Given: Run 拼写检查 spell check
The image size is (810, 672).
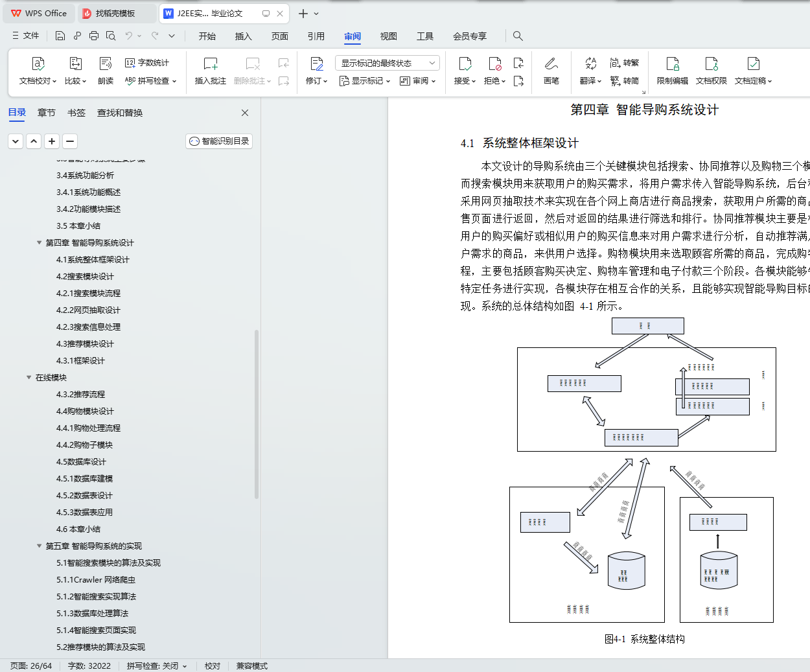Looking at the screenshot, I should (x=150, y=81).
